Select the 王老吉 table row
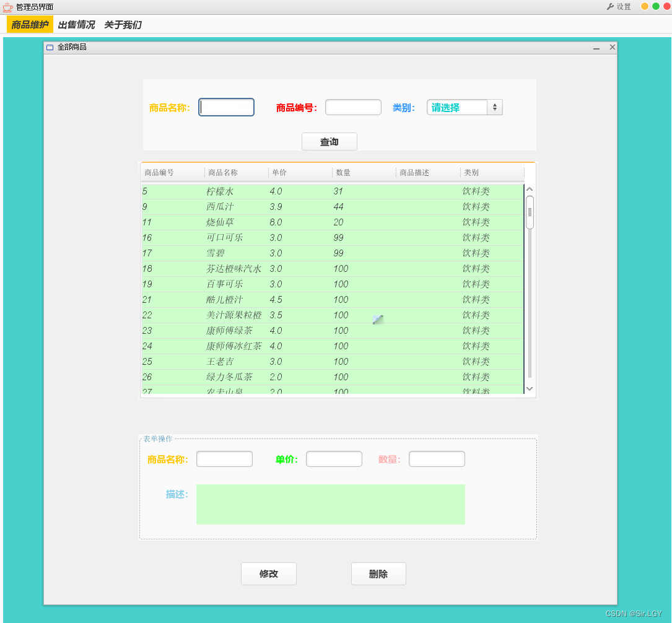 [333, 361]
